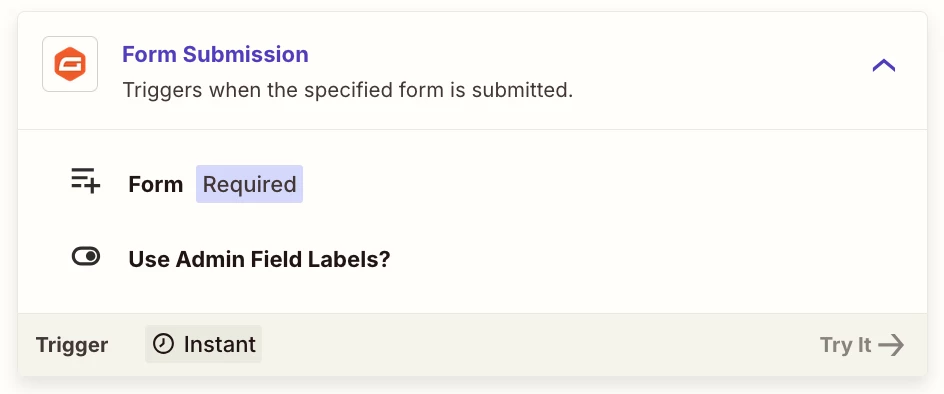Click the white box framing the Gravity Forms logo
The width and height of the screenshot is (944, 394).
(70, 64)
